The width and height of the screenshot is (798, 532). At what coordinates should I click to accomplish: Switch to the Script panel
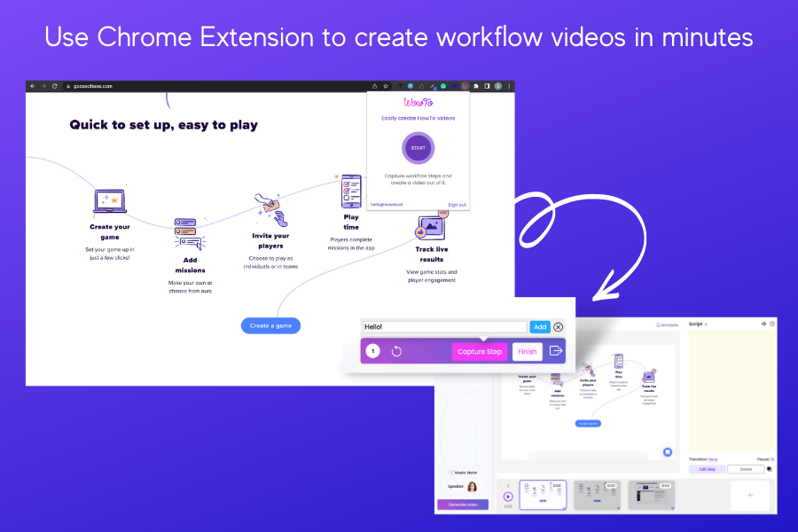(694, 324)
